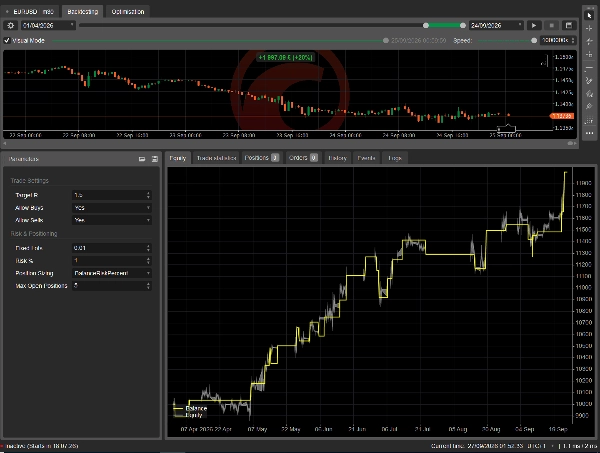Click the orange current price label
This screenshot has width=600, height=453.
pyautogui.click(x=562, y=116)
